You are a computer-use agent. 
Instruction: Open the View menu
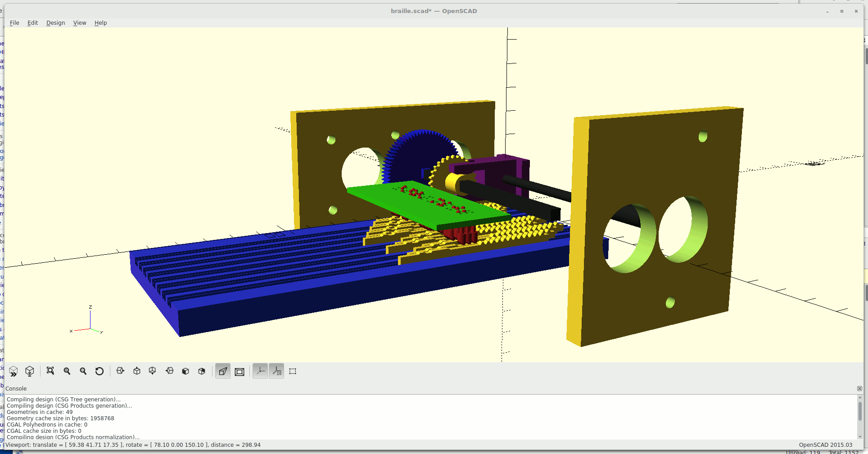80,23
